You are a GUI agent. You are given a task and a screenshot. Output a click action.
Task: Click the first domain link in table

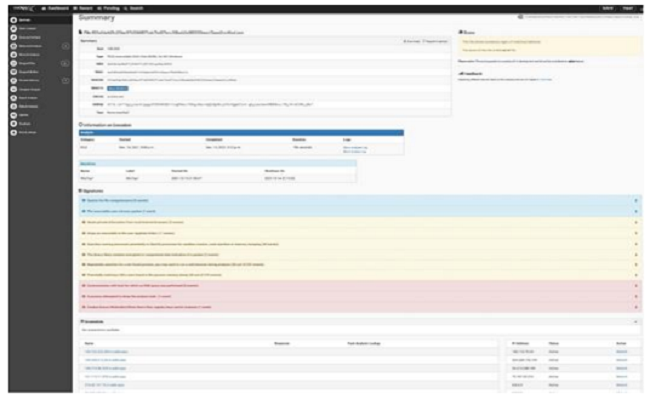(105, 352)
